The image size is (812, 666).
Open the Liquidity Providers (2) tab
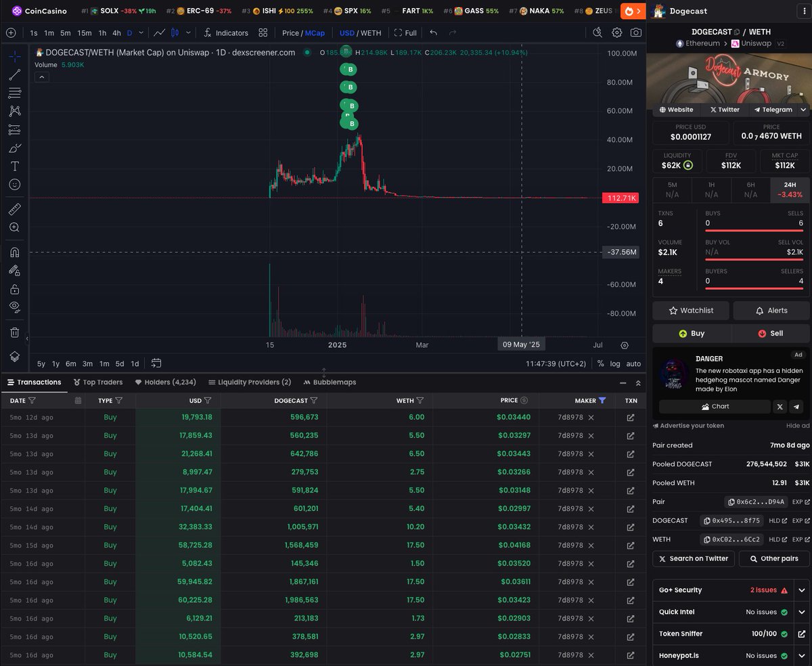click(x=250, y=382)
